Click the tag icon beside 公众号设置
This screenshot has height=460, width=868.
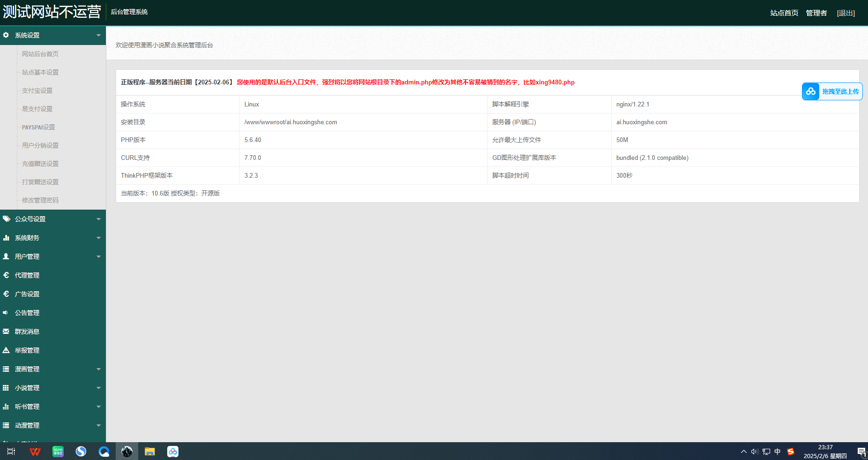click(6, 219)
